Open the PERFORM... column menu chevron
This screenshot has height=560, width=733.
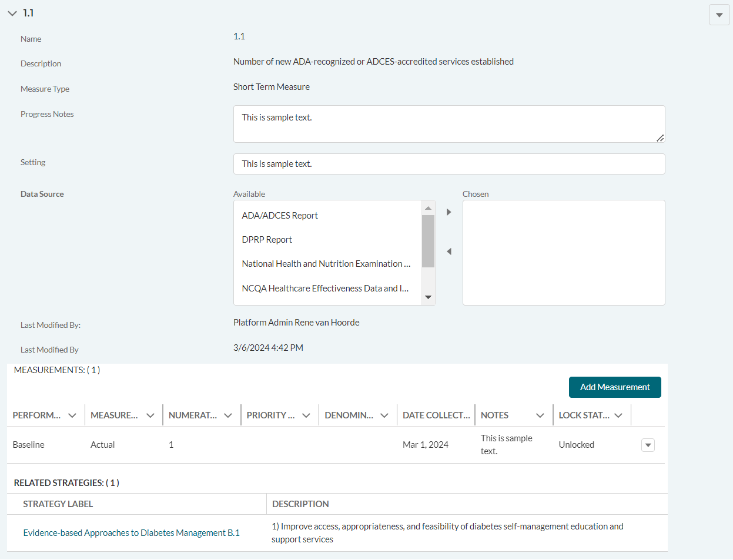[72, 415]
